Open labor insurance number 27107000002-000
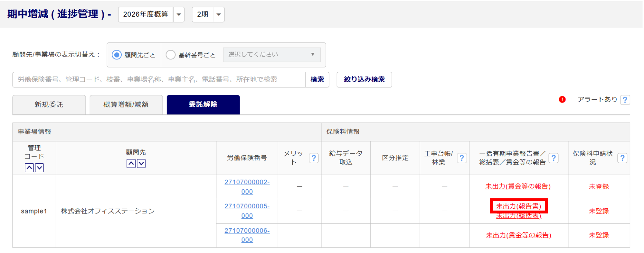 pyautogui.click(x=247, y=187)
